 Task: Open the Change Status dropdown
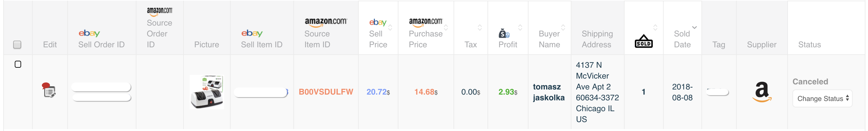coord(822,99)
